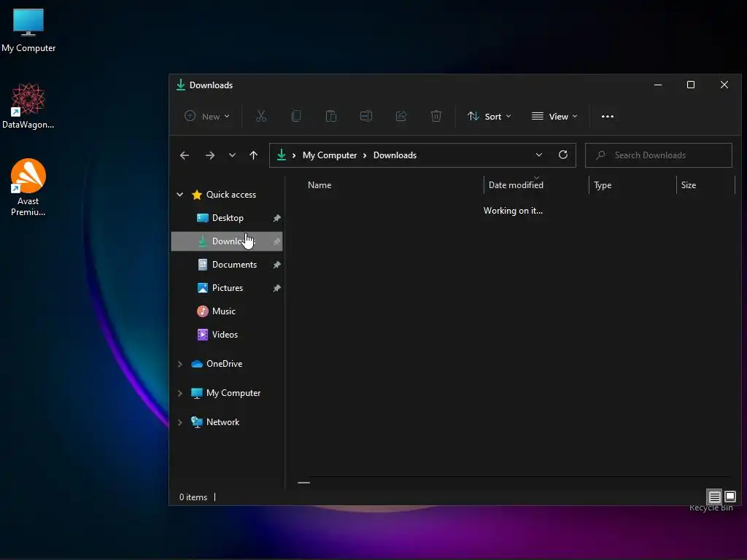Viewport: 747px width, 560px height.
Task: Collapse the Quick access tree section
Action: [x=180, y=194]
